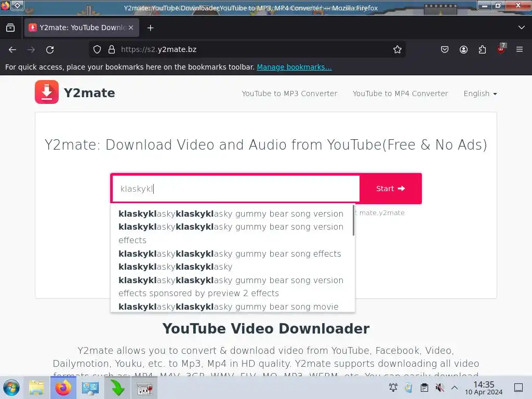The image size is (532, 399).
Task: Select suggestion 'gummy bear song version effects'
Action: coord(231,233)
